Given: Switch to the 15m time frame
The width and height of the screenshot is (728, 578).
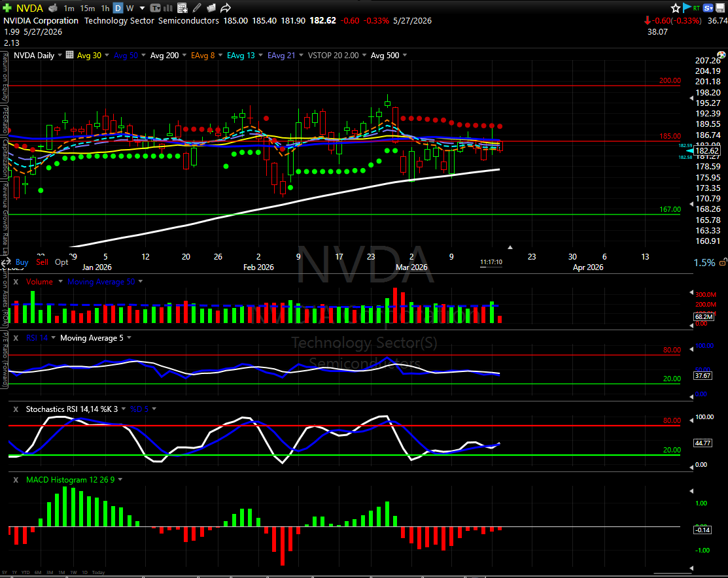Looking at the screenshot, I should [87, 8].
